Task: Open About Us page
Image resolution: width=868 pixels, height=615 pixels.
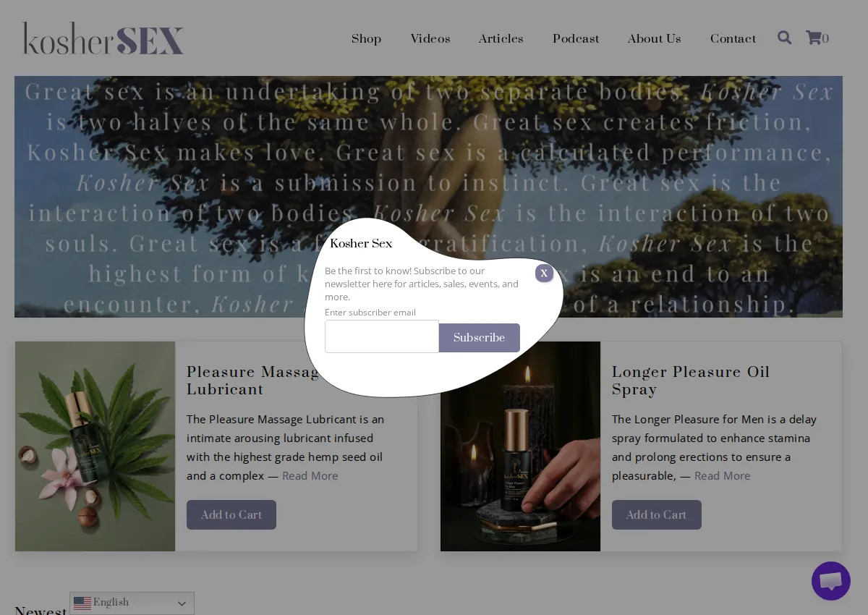Action: coord(654,39)
